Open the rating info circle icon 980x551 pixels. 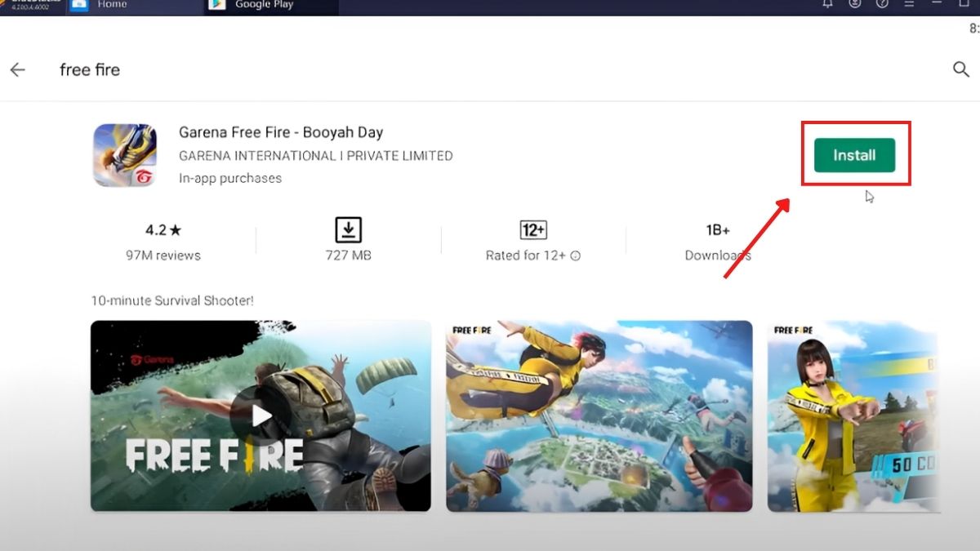(x=575, y=256)
